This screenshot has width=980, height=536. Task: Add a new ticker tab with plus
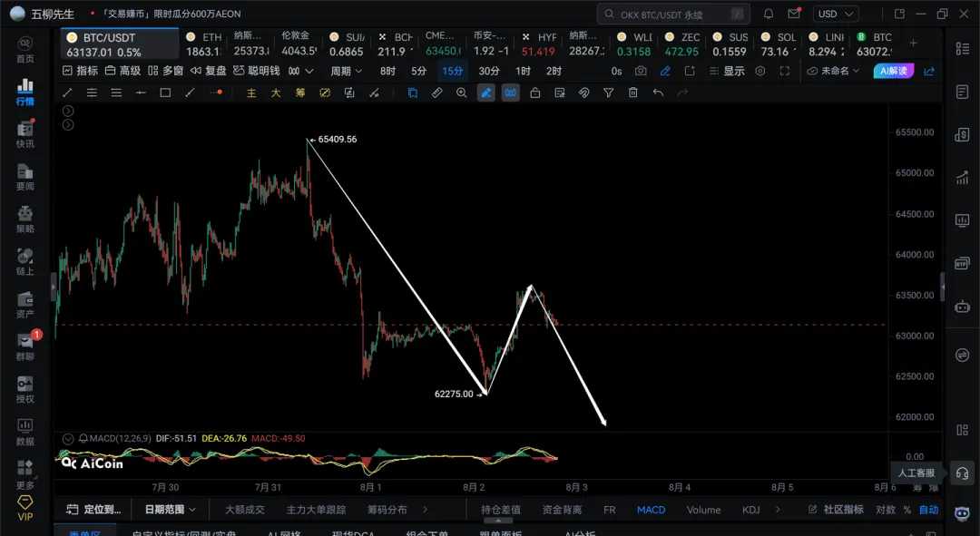(913, 44)
